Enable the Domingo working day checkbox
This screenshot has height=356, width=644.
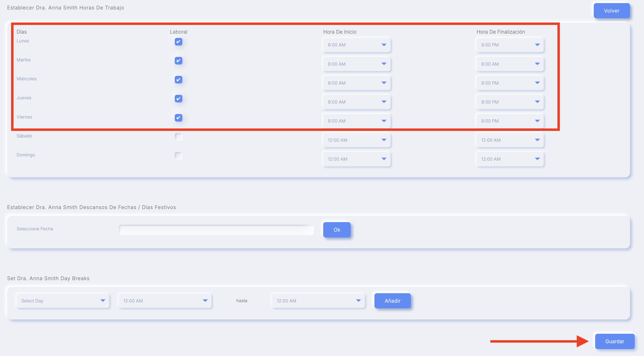pos(179,156)
